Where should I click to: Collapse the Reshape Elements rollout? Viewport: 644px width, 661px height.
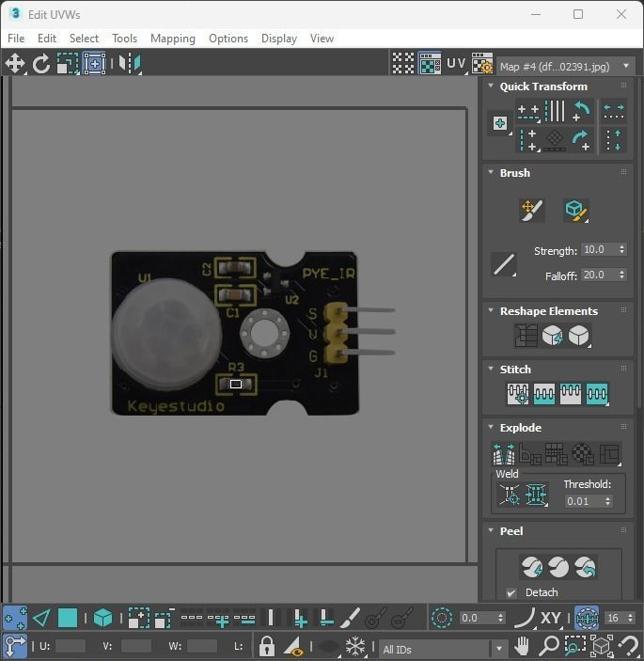pos(491,310)
